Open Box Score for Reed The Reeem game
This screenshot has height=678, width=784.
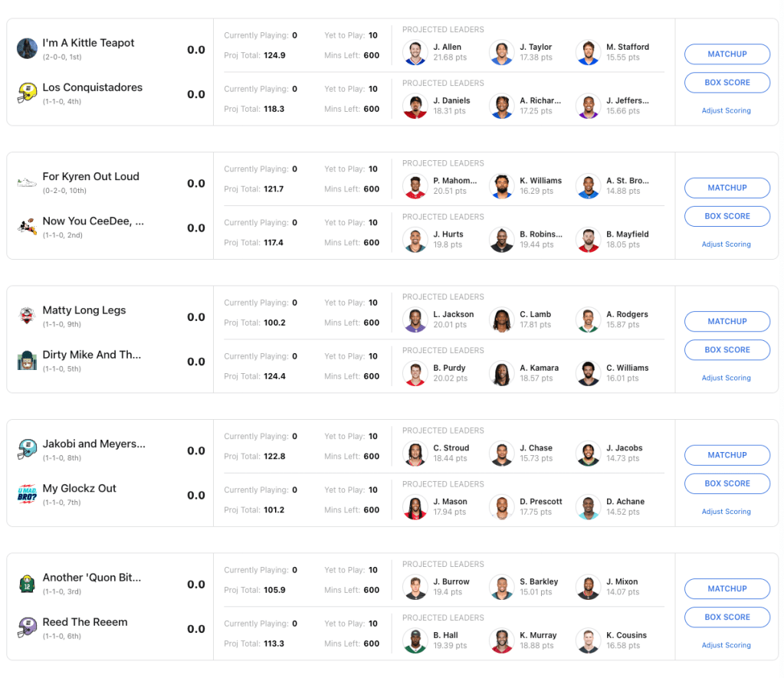coord(727,617)
